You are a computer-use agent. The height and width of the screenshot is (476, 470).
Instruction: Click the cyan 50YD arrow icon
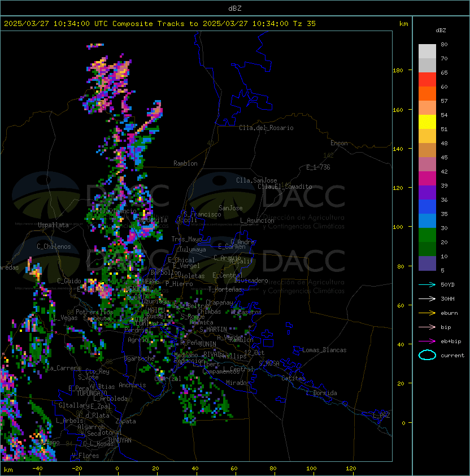[x=427, y=285]
